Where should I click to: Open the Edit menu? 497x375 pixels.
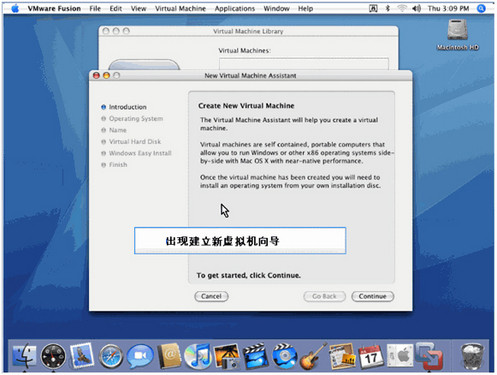[x=116, y=9]
